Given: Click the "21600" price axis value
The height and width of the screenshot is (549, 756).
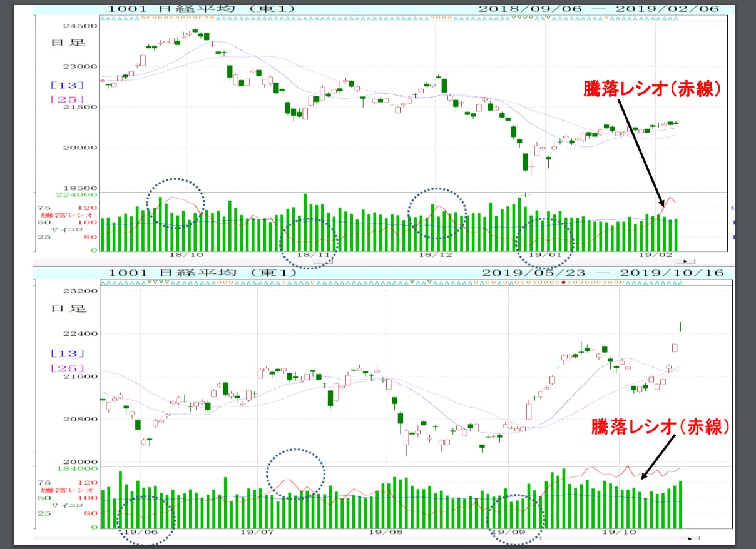Looking at the screenshot, I should [x=81, y=376].
